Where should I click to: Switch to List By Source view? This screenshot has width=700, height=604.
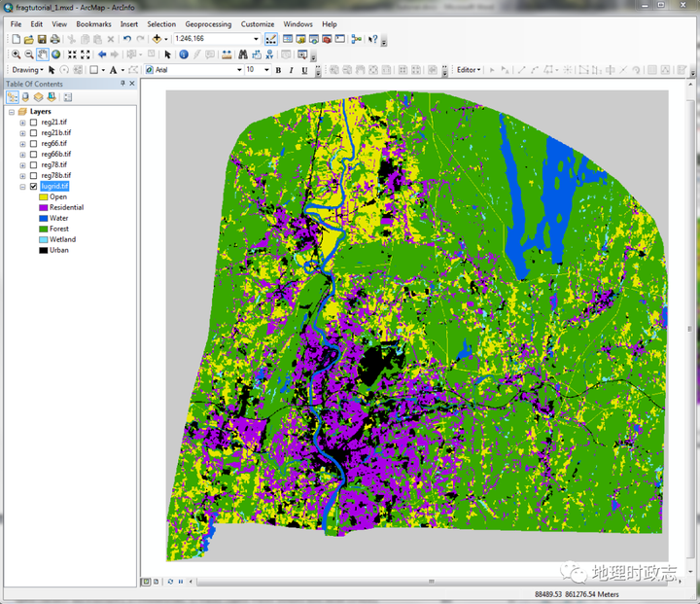(x=25, y=97)
